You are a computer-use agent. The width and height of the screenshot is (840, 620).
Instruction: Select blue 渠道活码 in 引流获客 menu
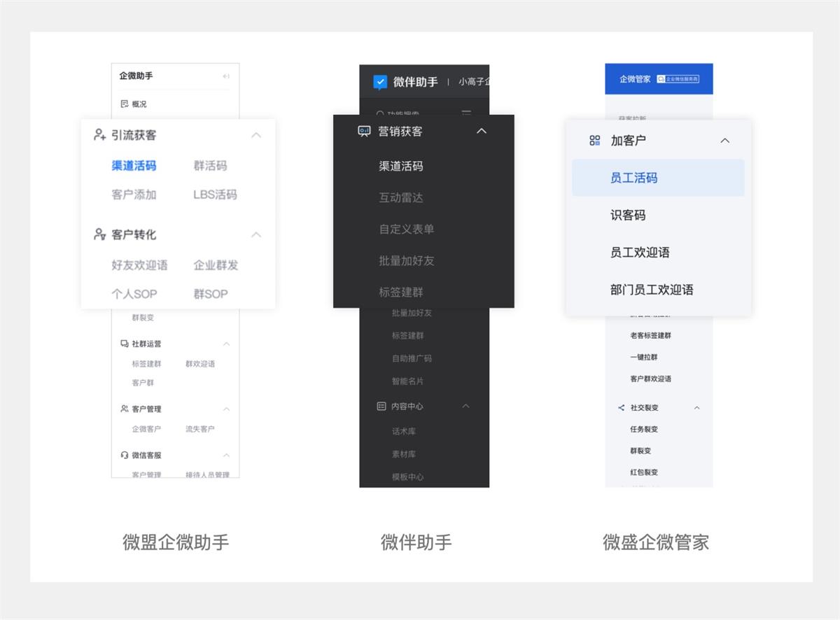coord(134,166)
